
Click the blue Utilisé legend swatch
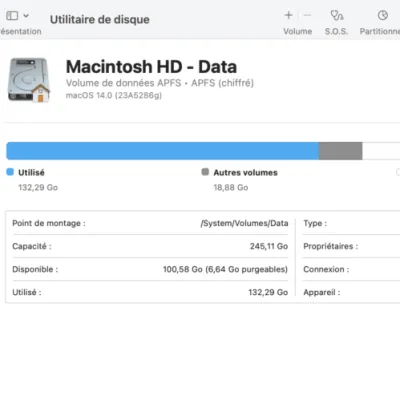[10, 172]
